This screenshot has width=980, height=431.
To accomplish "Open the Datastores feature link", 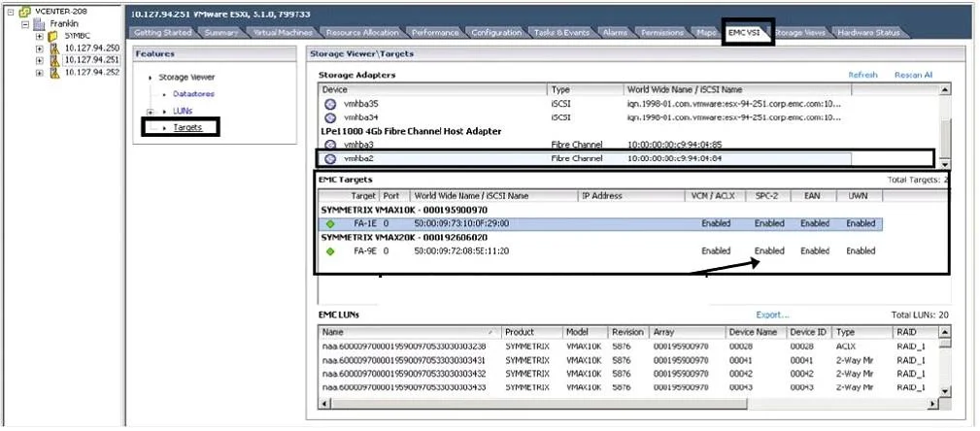I will point(193,94).
